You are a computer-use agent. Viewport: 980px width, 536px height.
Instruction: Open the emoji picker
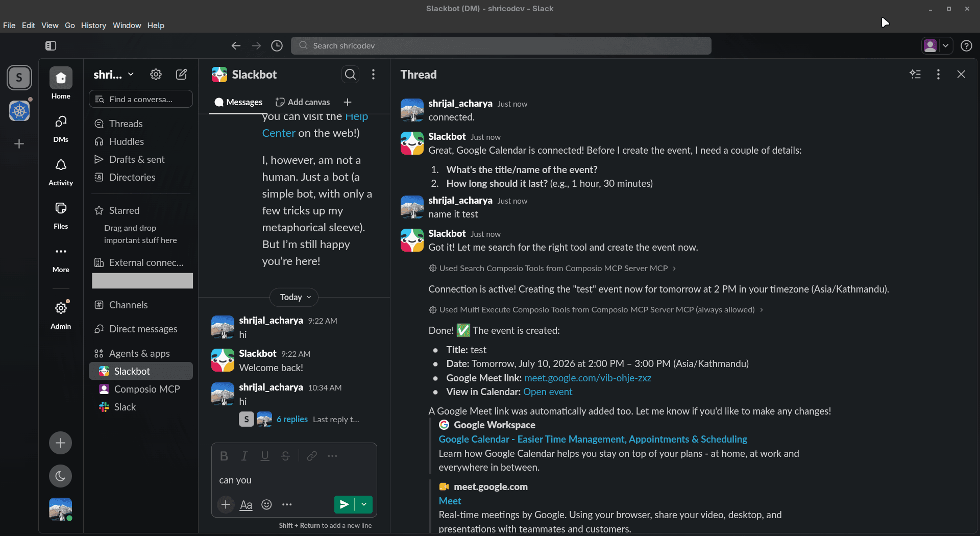tap(266, 504)
